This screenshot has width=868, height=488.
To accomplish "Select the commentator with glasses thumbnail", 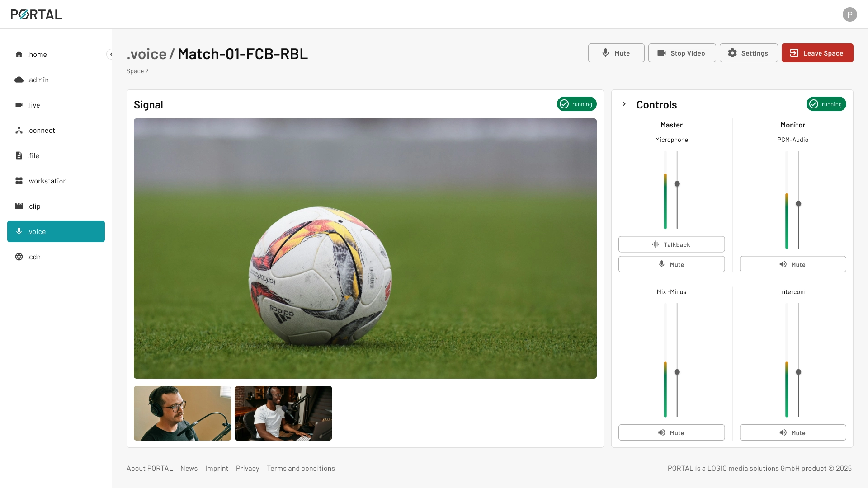I will tap(182, 413).
